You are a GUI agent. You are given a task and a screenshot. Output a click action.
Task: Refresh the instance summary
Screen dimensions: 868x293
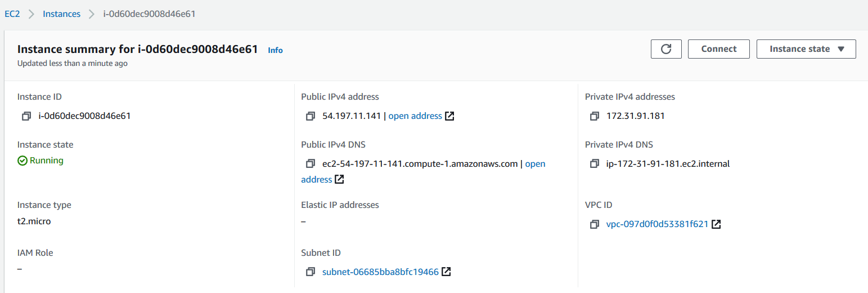tap(666, 49)
